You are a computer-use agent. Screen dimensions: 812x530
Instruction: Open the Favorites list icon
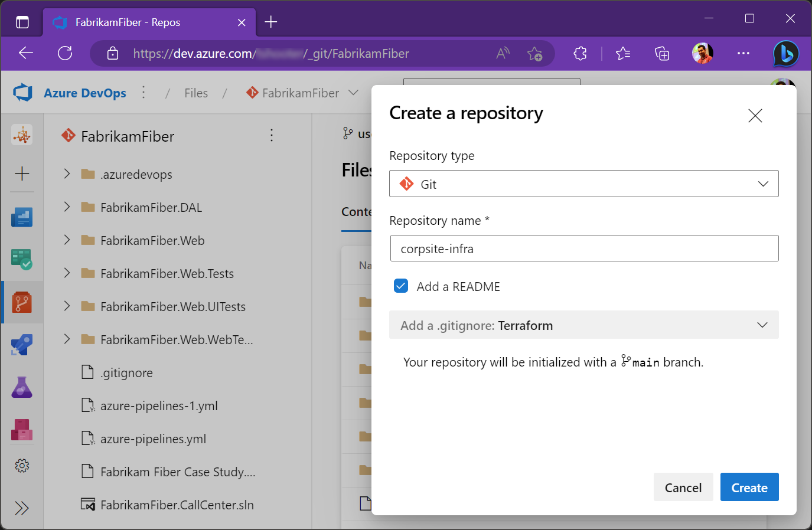click(623, 54)
